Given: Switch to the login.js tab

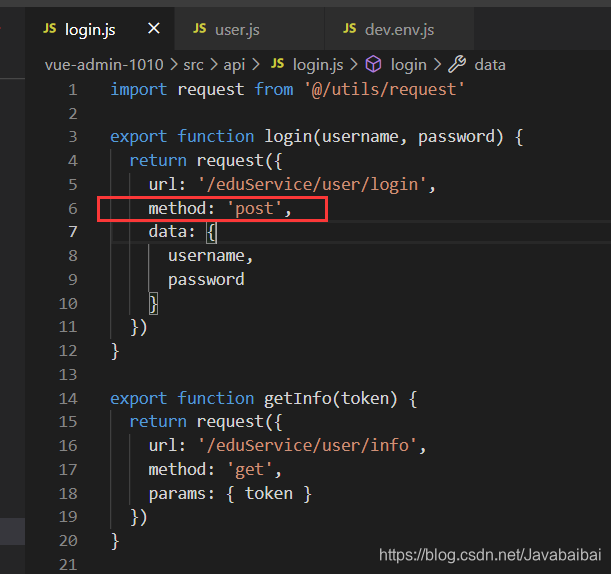Looking at the screenshot, I should pyautogui.click(x=100, y=29).
